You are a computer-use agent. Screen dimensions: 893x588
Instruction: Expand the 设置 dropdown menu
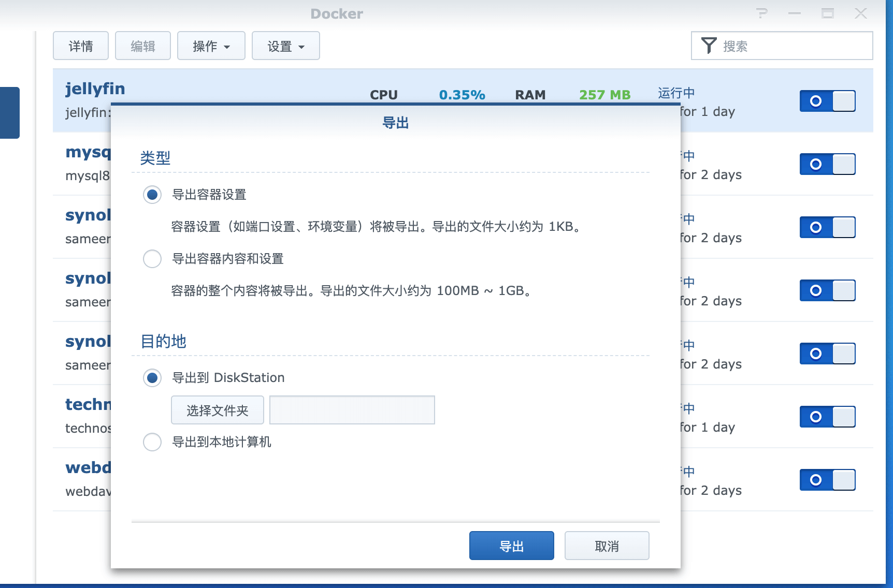click(x=285, y=46)
